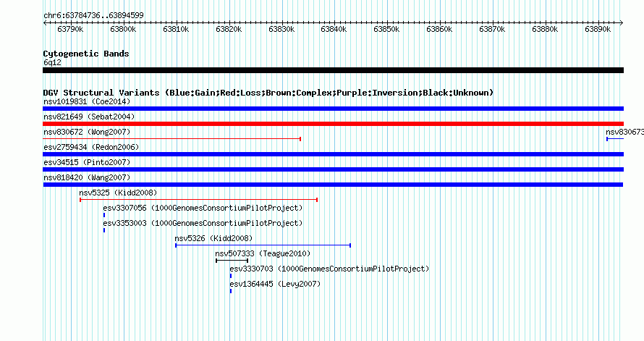Open the esv34515 (Pinto2007) label

click(87, 162)
